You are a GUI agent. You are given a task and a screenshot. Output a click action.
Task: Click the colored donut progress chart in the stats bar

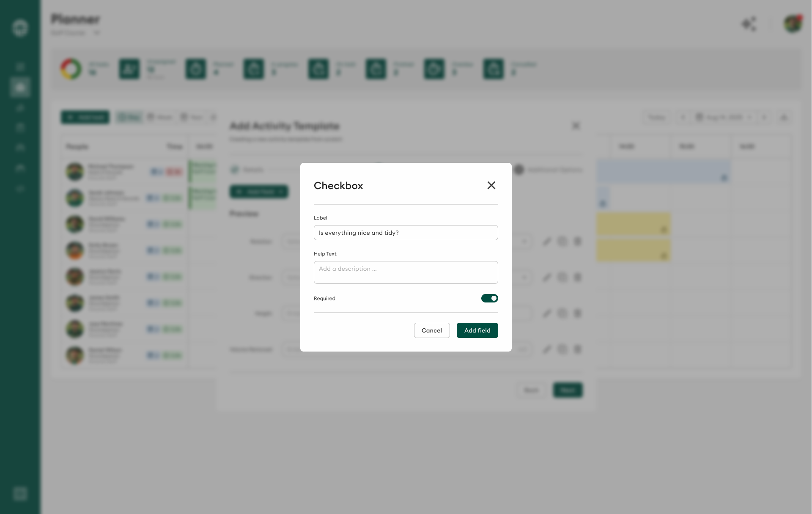click(71, 69)
